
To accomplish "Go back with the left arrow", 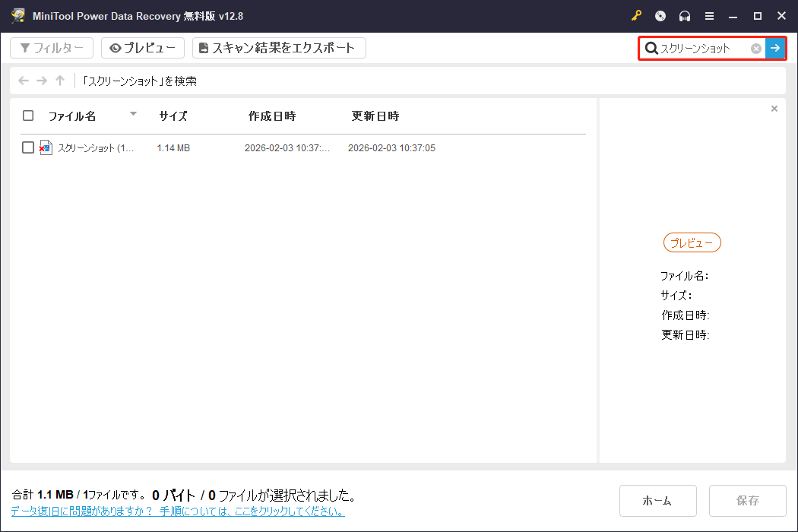I will (x=24, y=81).
